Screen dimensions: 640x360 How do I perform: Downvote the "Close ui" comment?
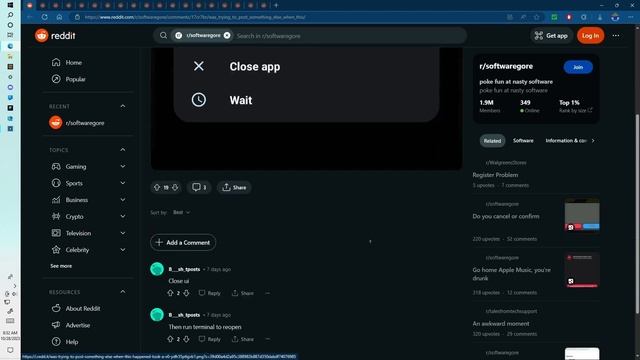pyautogui.click(x=186, y=293)
